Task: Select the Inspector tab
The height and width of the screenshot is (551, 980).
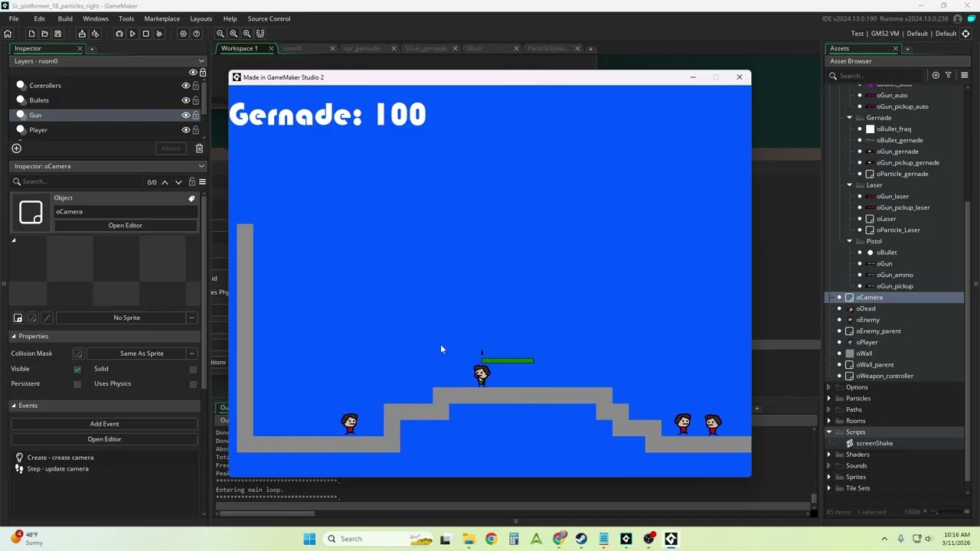Action: [28, 48]
